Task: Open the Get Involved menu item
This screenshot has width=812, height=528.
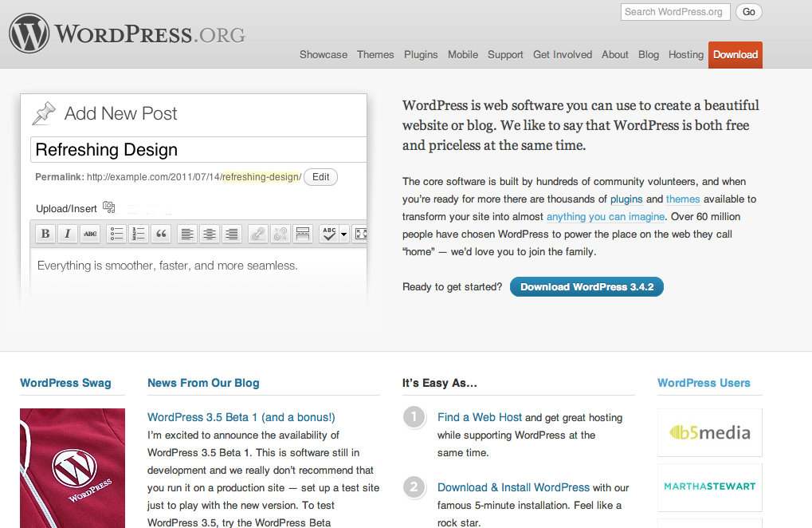Action: pos(563,54)
